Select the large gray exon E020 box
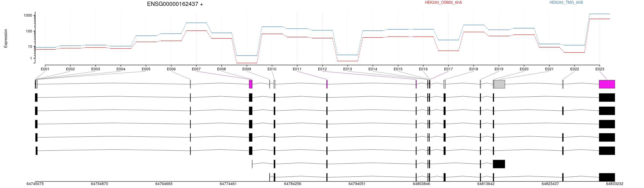Image resolution: width=644 pixels, height=188 pixels. click(499, 84)
